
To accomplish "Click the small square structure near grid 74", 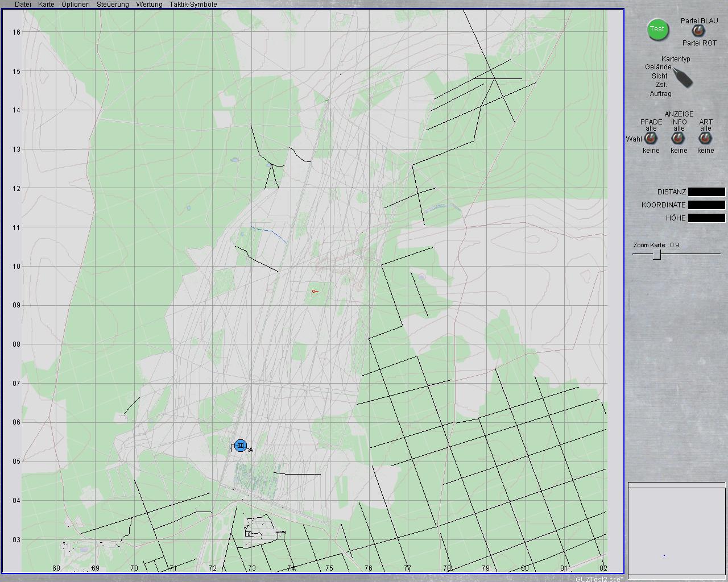I will [280, 534].
